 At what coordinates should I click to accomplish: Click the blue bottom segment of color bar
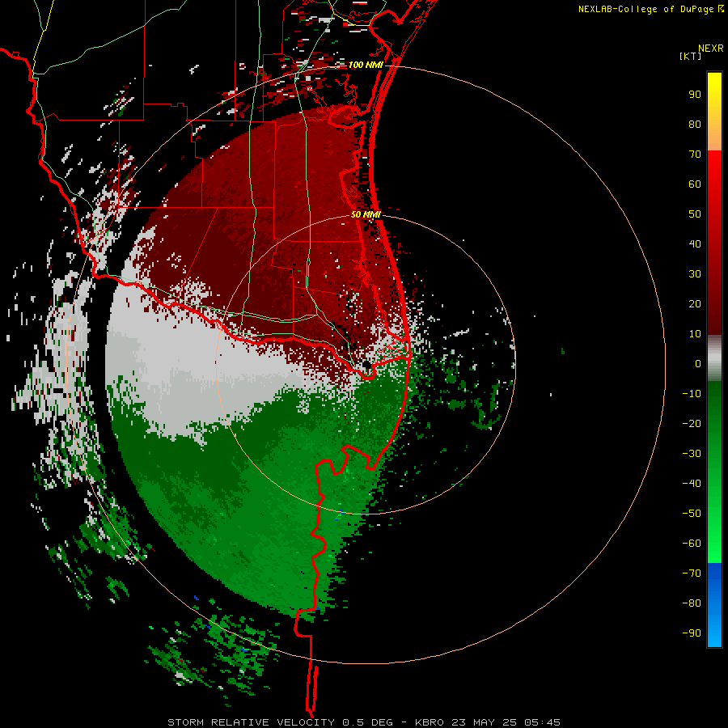tap(714, 605)
